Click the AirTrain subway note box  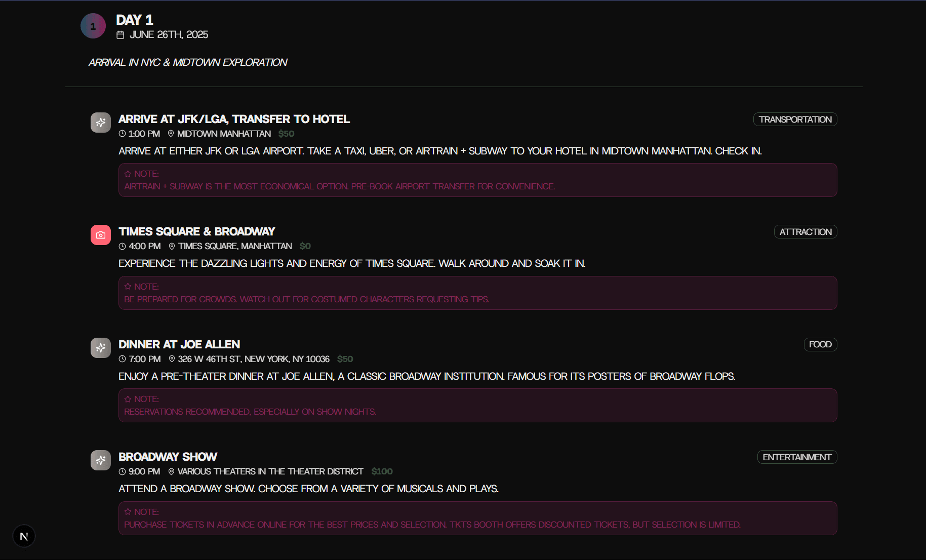tap(477, 180)
